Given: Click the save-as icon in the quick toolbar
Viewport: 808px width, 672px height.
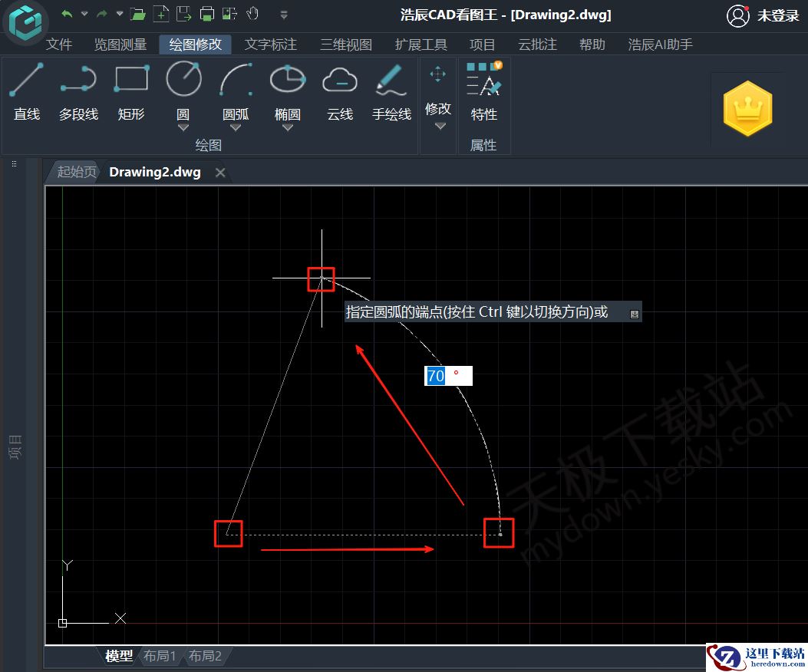Looking at the screenshot, I should (x=183, y=14).
